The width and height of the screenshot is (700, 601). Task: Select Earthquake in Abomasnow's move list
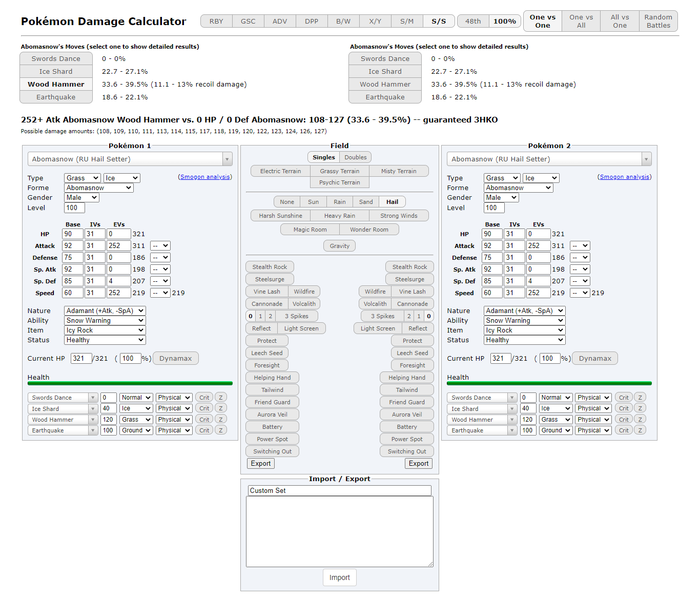(56, 97)
